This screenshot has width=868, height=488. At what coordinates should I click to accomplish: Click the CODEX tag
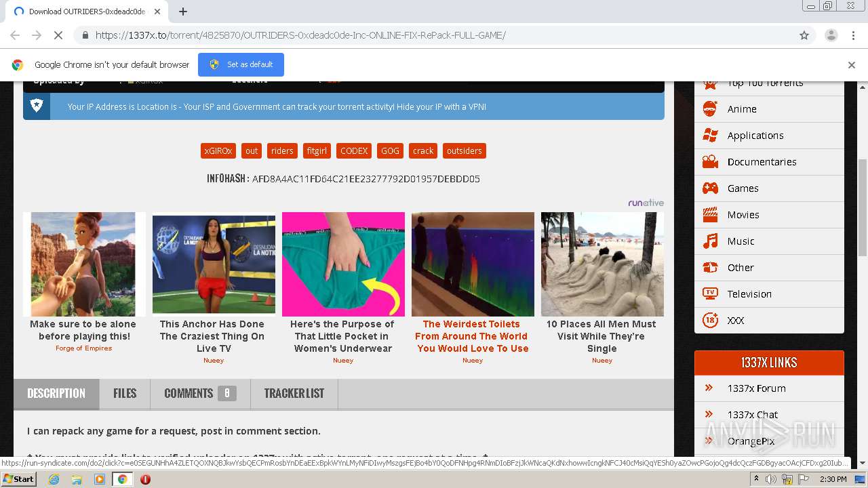(x=354, y=150)
